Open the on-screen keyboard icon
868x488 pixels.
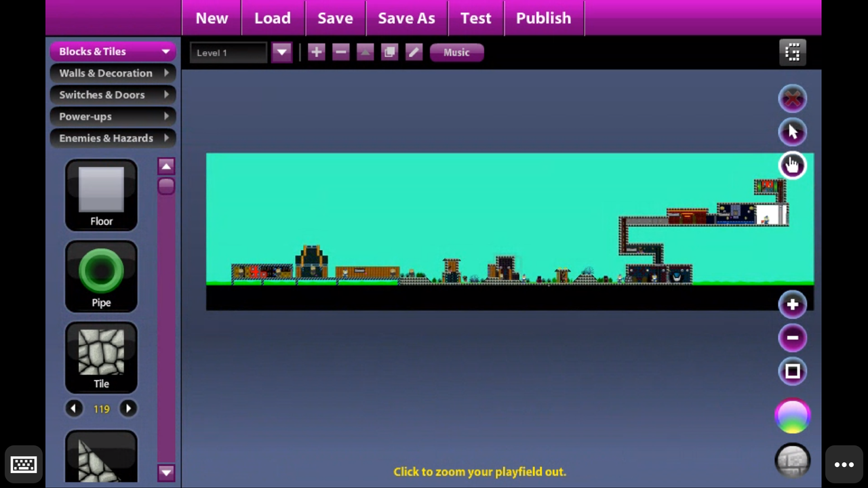click(x=24, y=465)
